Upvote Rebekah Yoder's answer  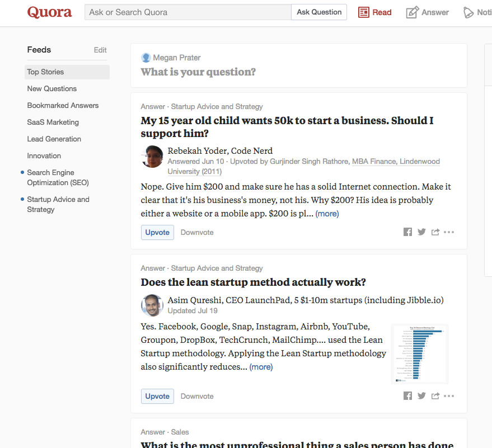click(157, 232)
